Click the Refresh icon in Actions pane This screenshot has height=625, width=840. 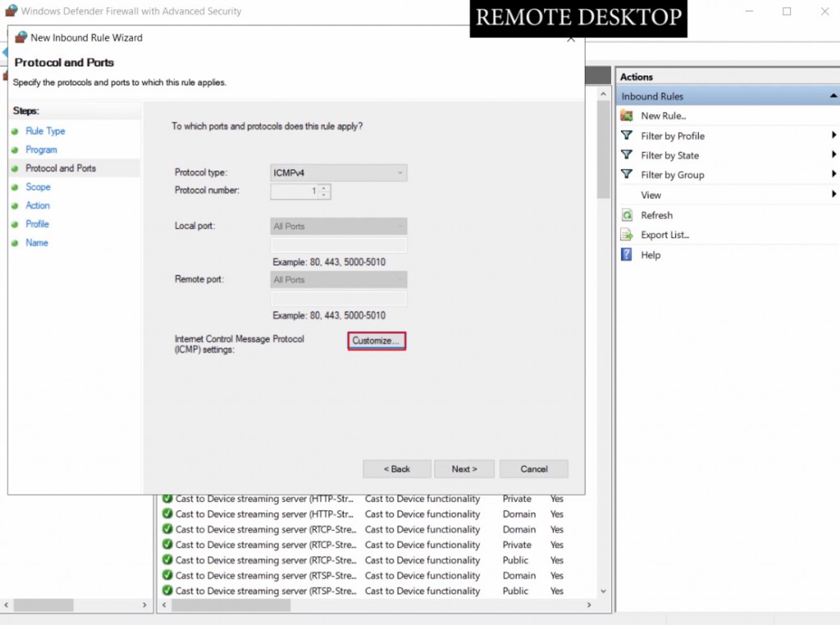(x=627, y=215)
